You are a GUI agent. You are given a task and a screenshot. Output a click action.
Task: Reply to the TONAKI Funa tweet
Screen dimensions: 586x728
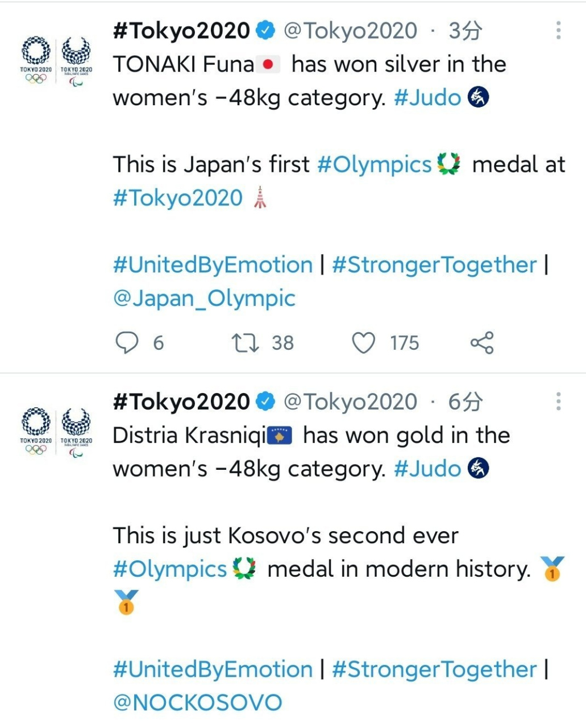tap(127, 343)
